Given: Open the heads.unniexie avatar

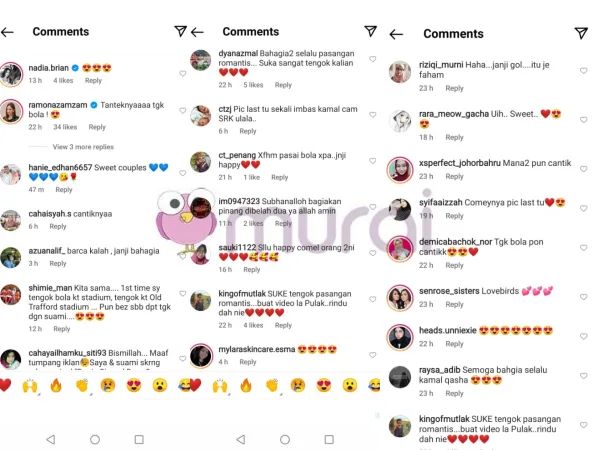Looking at the screenshot, I should 400,337.
